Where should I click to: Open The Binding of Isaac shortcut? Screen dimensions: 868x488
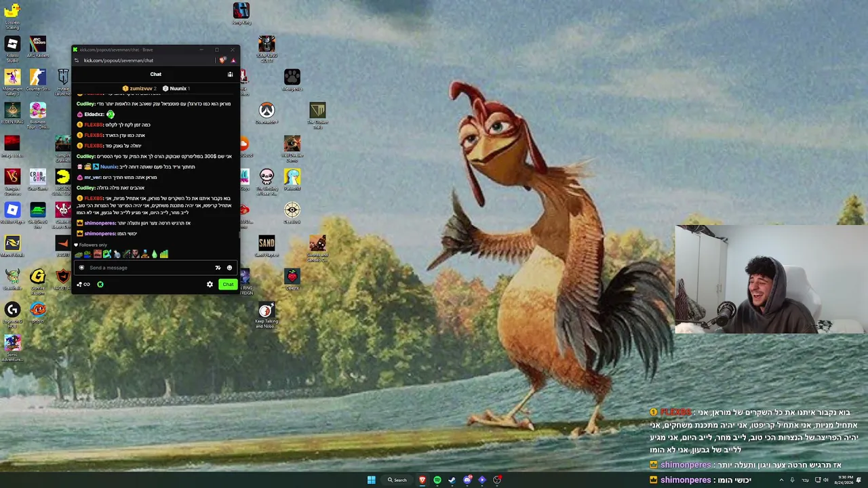coord(267,182)
